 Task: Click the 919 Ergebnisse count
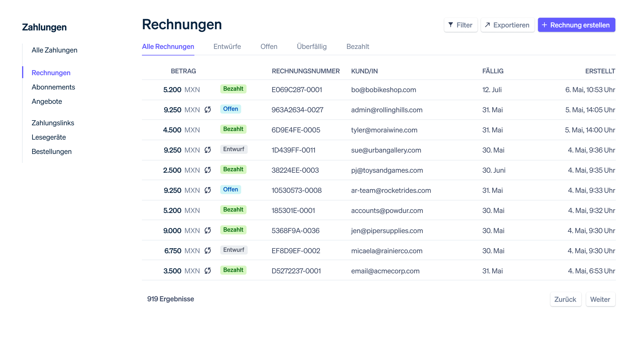pos(171,299)
